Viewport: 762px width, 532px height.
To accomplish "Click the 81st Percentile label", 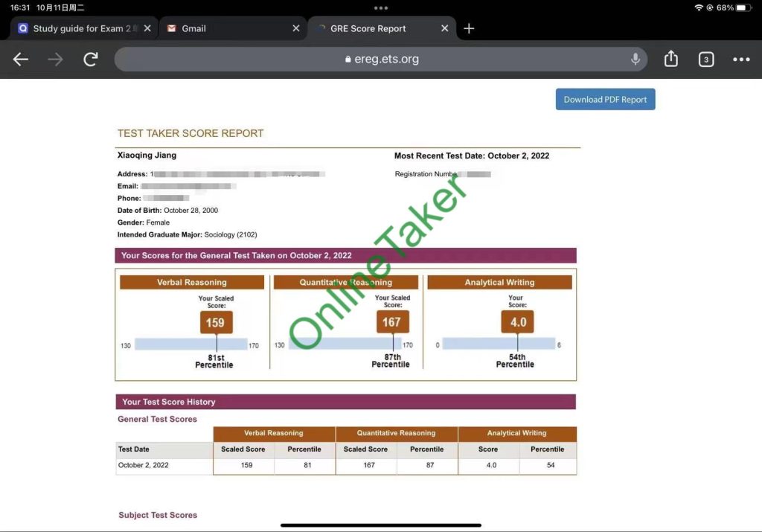I will [214, 362].
